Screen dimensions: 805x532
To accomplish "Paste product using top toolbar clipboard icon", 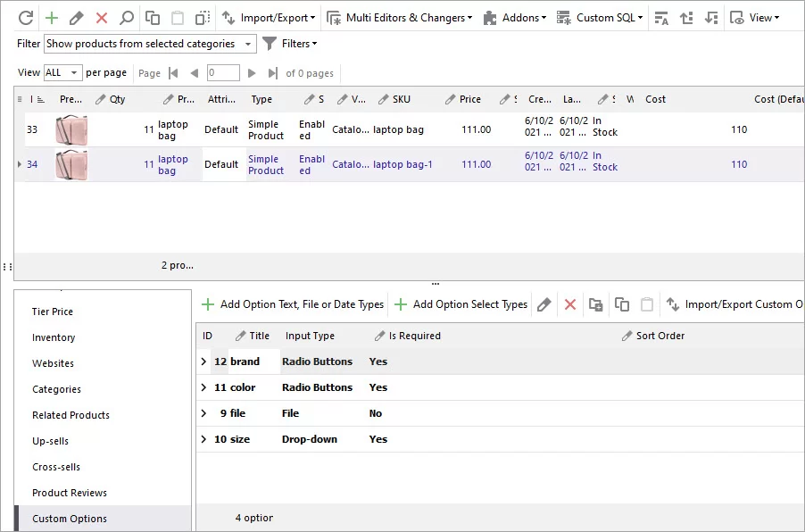I will coord(178,18).
